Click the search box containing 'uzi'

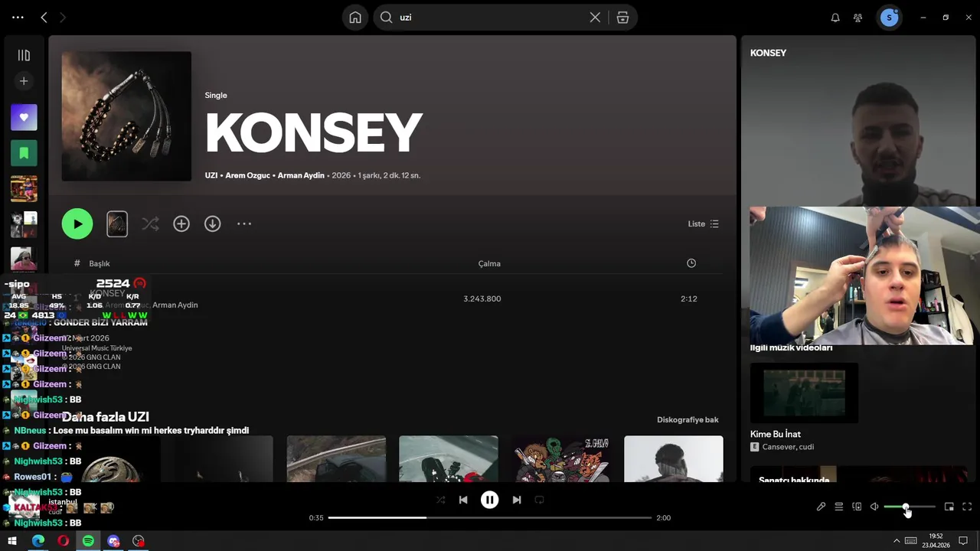(490, 18)
